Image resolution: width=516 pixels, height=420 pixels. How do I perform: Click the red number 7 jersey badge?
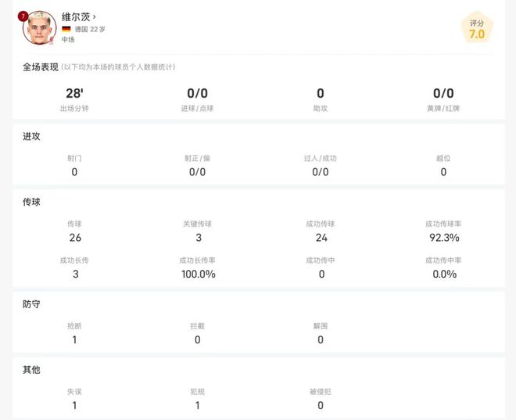23,16
